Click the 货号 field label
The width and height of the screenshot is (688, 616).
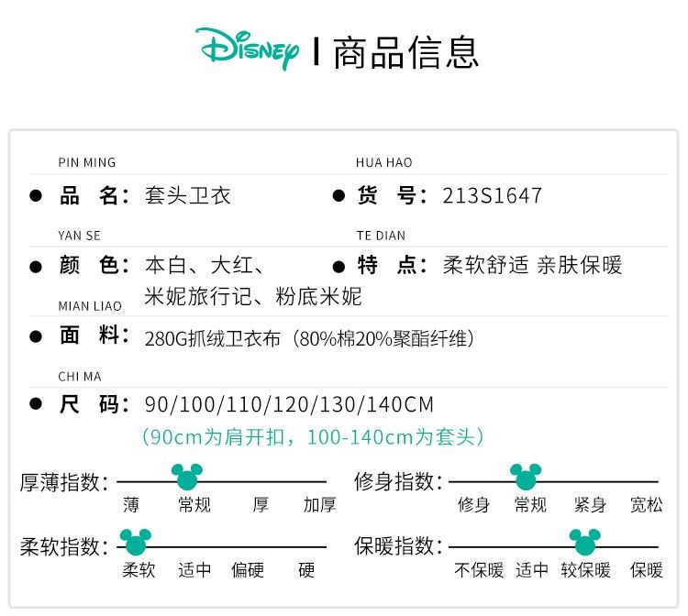pyautogui.click(x=393, y=195)
